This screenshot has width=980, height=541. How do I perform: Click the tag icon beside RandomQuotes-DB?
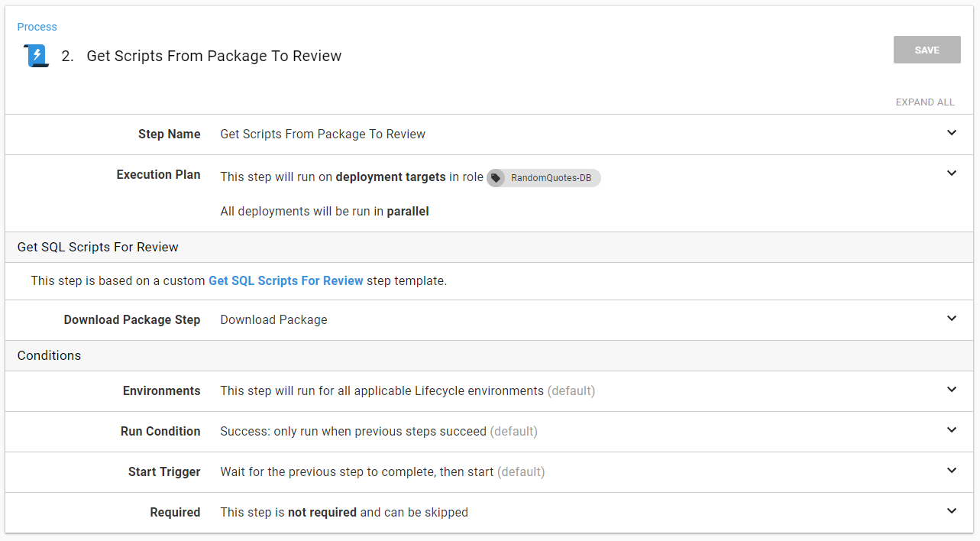coord(496,178)
